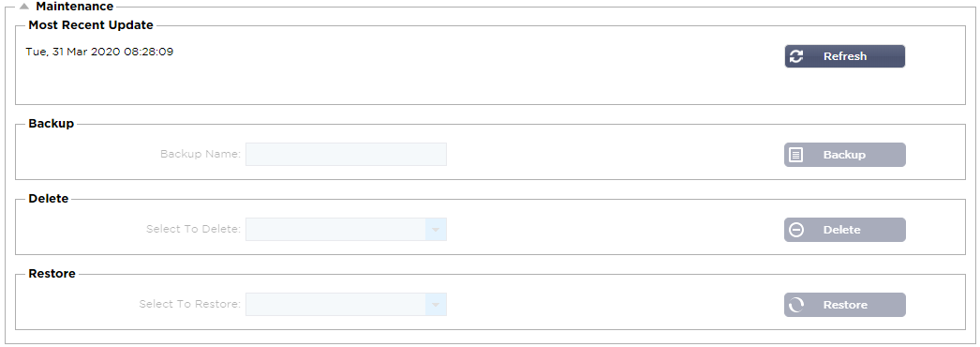Focus the Backup Name input field
Screen dimensions: 980x347
pyautogui.click(x=347, y=155)
